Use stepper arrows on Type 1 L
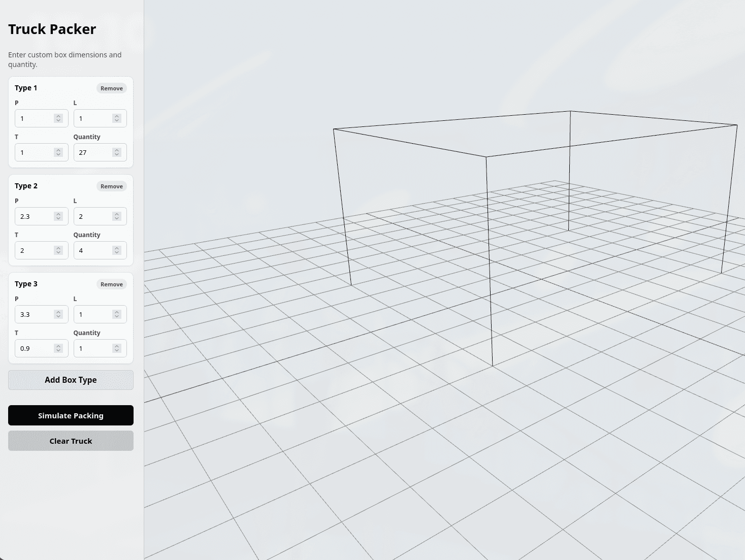The height and width of the screenshot is (560, 745). (117, 118)
